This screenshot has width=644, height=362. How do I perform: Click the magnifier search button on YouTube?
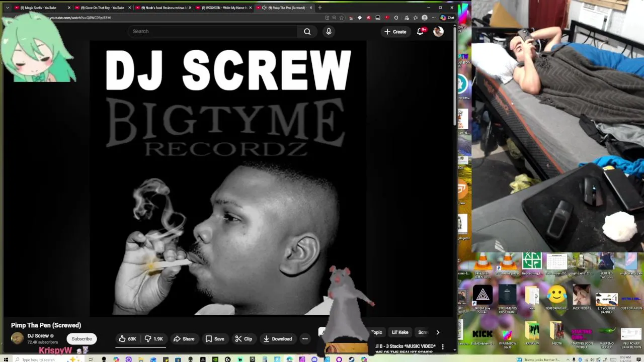point(307,31)
